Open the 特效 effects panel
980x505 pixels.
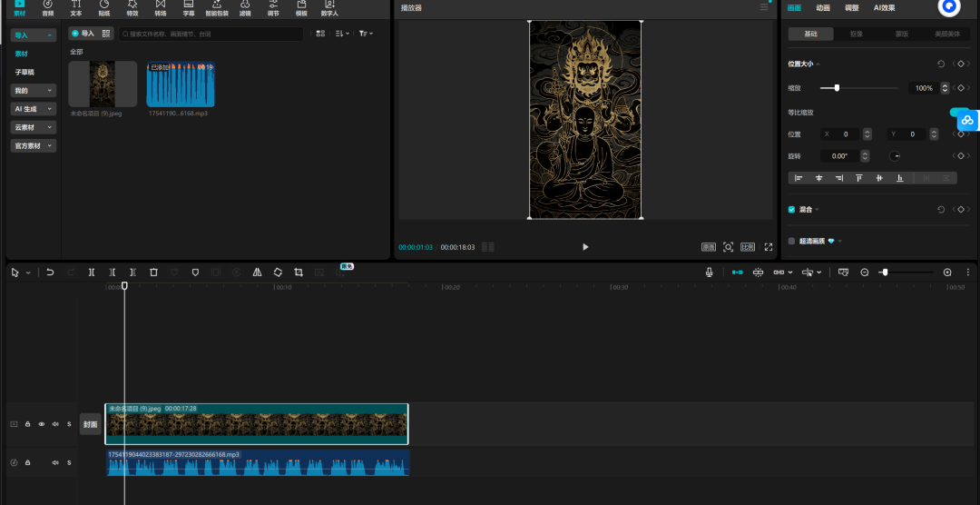pos(132,7)
